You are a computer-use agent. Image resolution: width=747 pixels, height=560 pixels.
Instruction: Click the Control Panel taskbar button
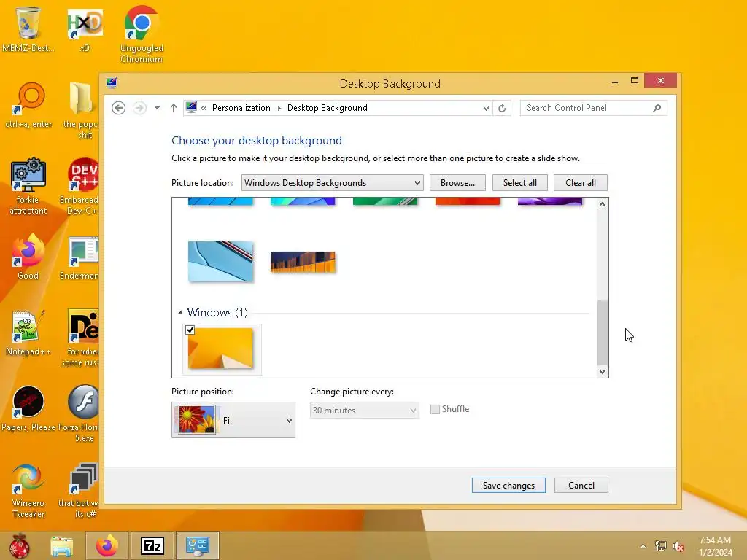(197, 545)
